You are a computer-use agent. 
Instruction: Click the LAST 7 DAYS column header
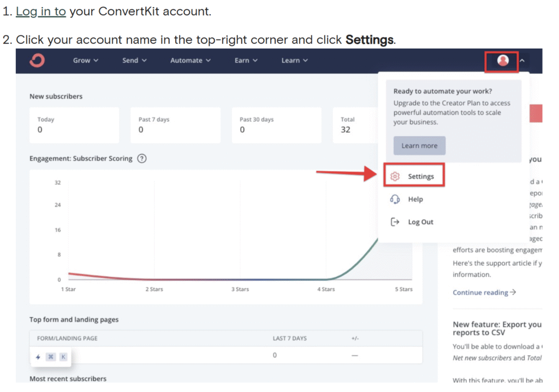pos(289,338)
